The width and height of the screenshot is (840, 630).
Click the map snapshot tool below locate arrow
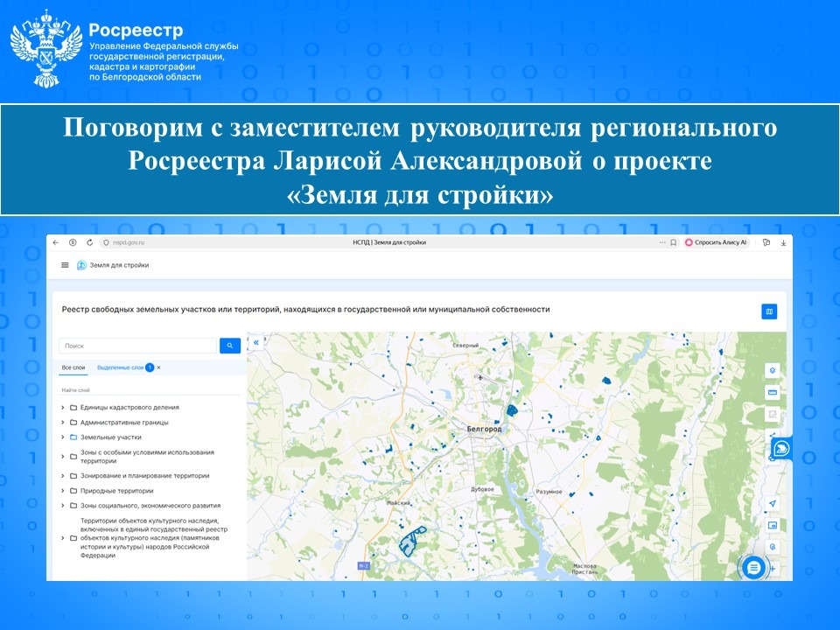(x=772, y=526)
